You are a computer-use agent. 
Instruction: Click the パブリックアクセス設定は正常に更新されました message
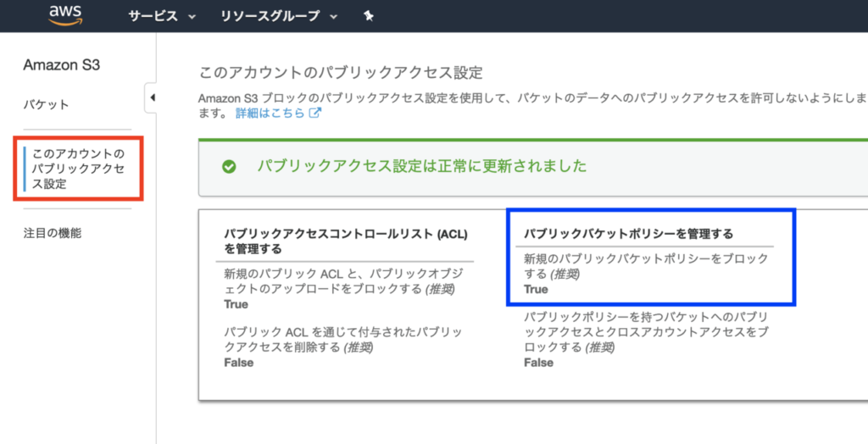(x=422, y=166)
